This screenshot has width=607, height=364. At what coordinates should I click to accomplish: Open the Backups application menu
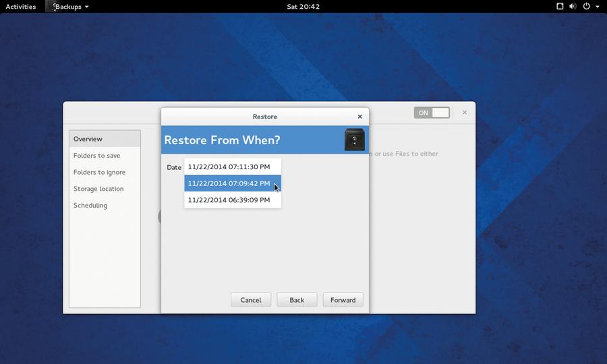pos(69,7)
